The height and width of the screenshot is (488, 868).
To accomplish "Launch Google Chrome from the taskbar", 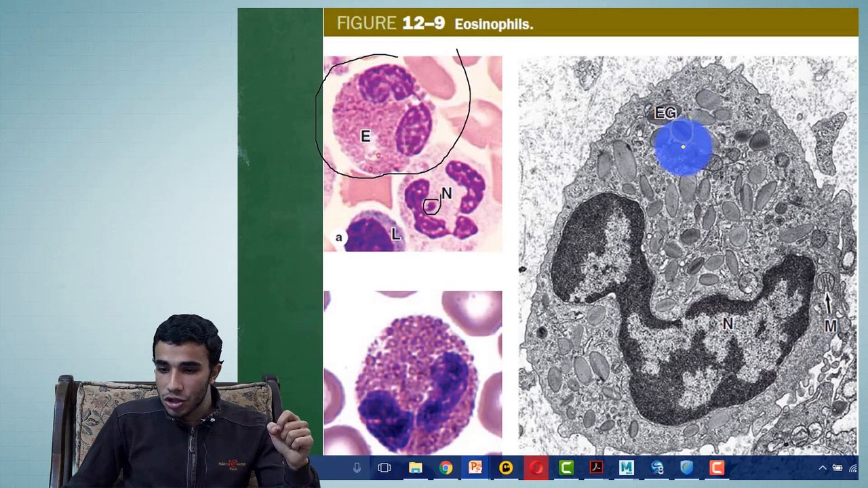I will [446, 468].
